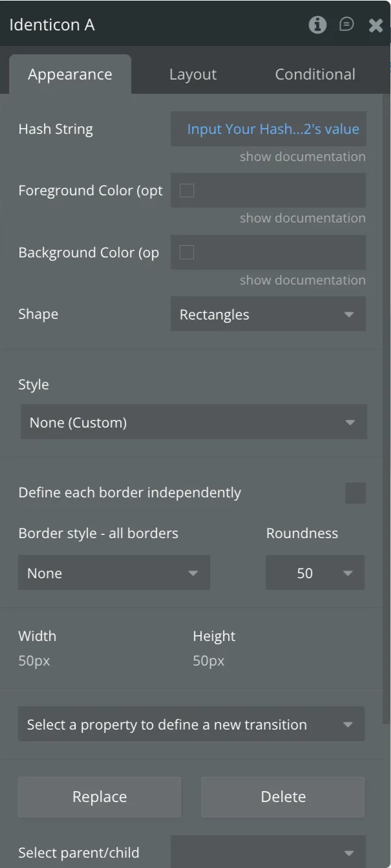Close the Identicon A property panel
Image resolution: width=391 pixels, height=868 pixels.
coord(375,25)
